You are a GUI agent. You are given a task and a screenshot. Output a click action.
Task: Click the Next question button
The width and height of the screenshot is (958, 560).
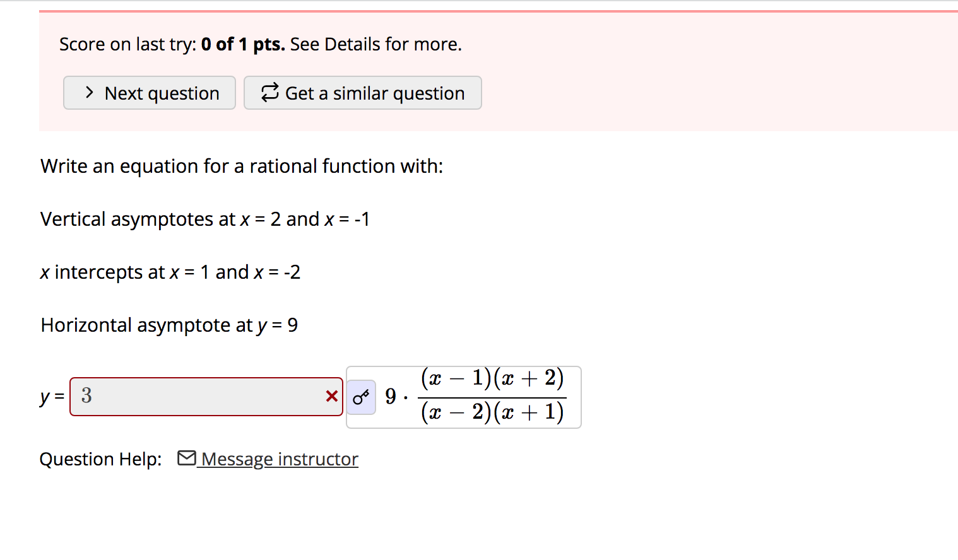[x=149, y=92]
